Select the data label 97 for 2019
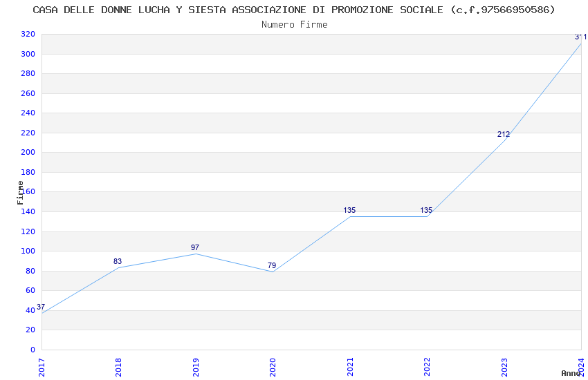 click(195, 247)
